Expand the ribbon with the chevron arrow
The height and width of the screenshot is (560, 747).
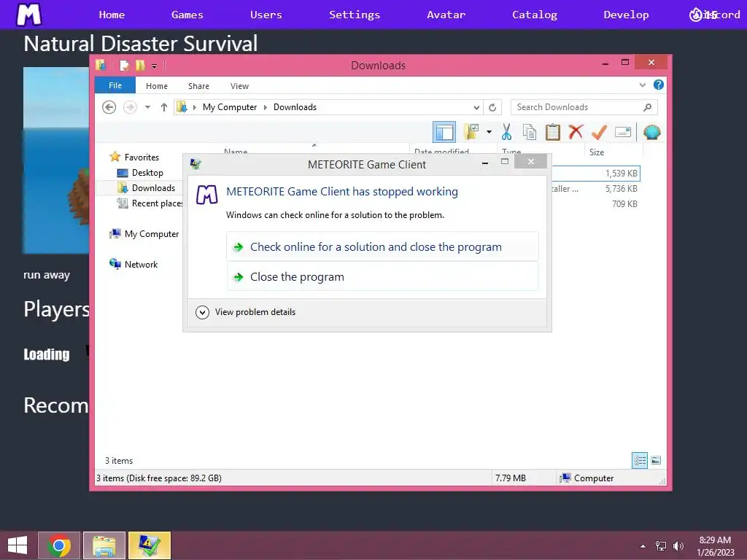[x=642, y=85]
